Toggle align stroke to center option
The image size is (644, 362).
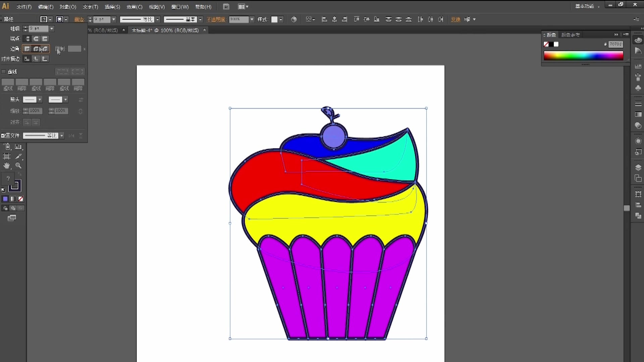pos(27,59)
